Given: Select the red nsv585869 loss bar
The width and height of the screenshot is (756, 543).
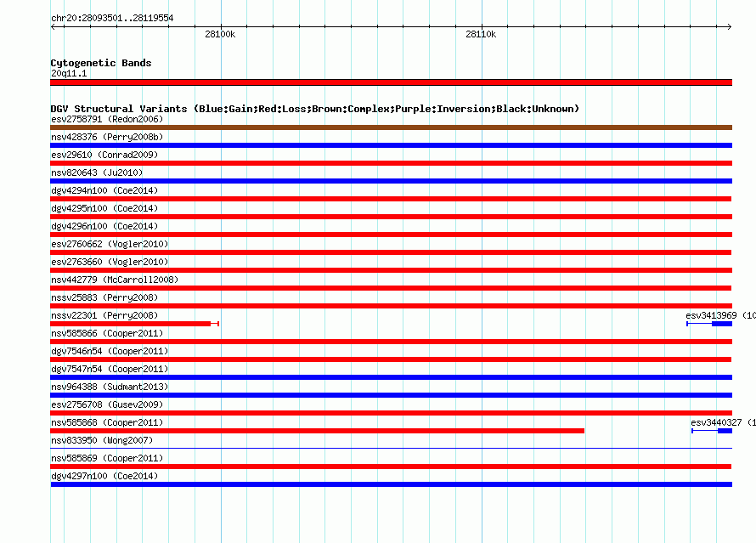Looking at the screenshot, I should point(391,467).
